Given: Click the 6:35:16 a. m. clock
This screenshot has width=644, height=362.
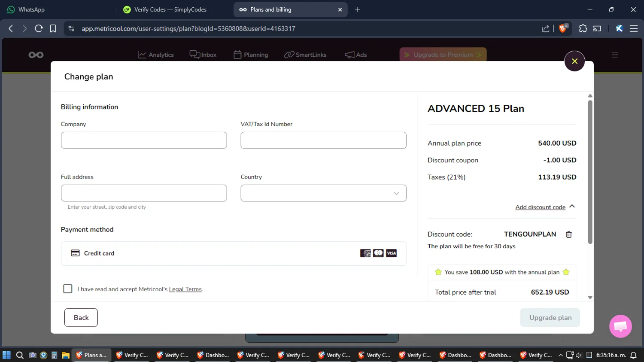Looking at the screenshot, I should click(611, 355).
